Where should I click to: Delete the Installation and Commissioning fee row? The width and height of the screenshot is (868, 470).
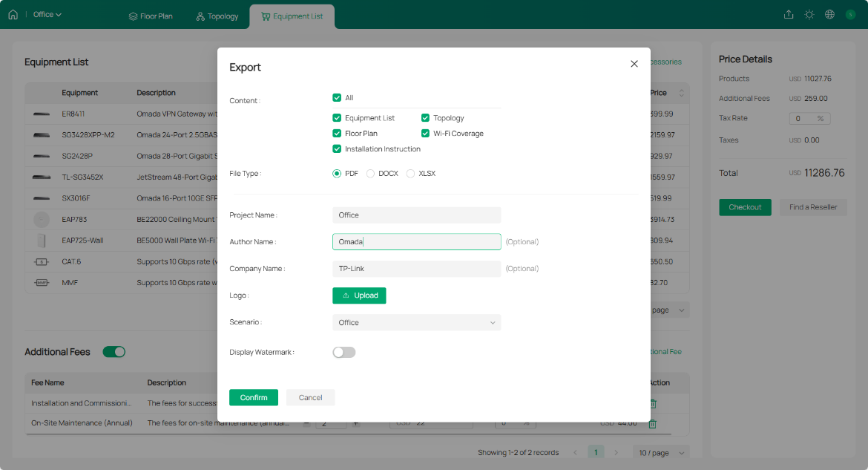[x=653, y=403]
